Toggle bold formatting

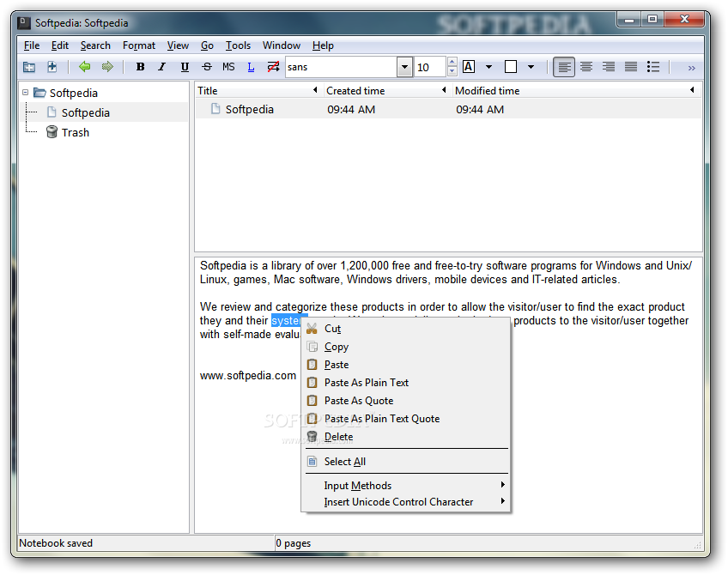[x=140, y=67]
